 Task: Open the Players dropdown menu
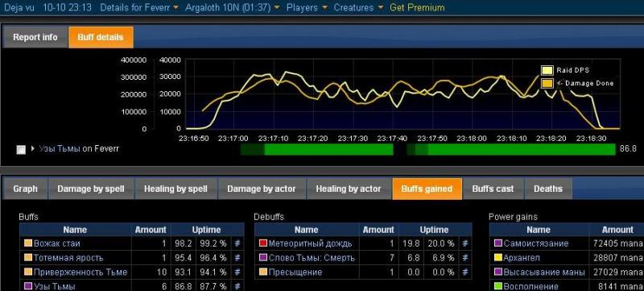(x=307, y=7)
